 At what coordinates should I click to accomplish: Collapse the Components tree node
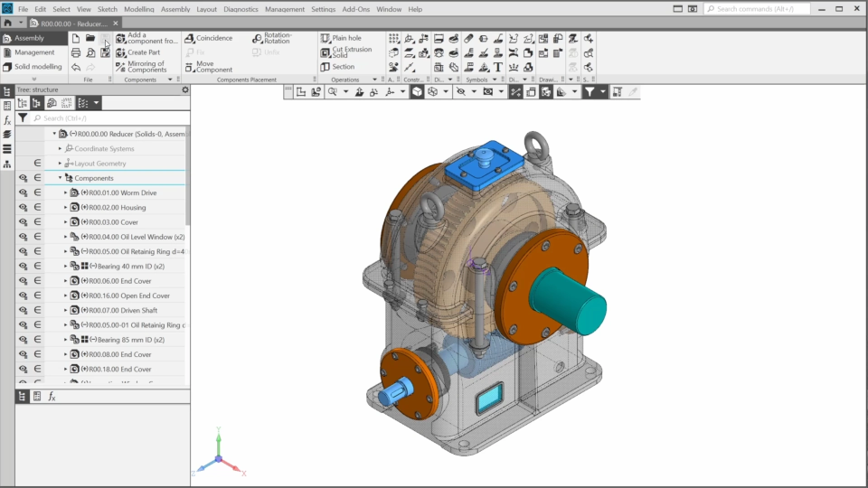pyautogui.click(x=60, y=178)
